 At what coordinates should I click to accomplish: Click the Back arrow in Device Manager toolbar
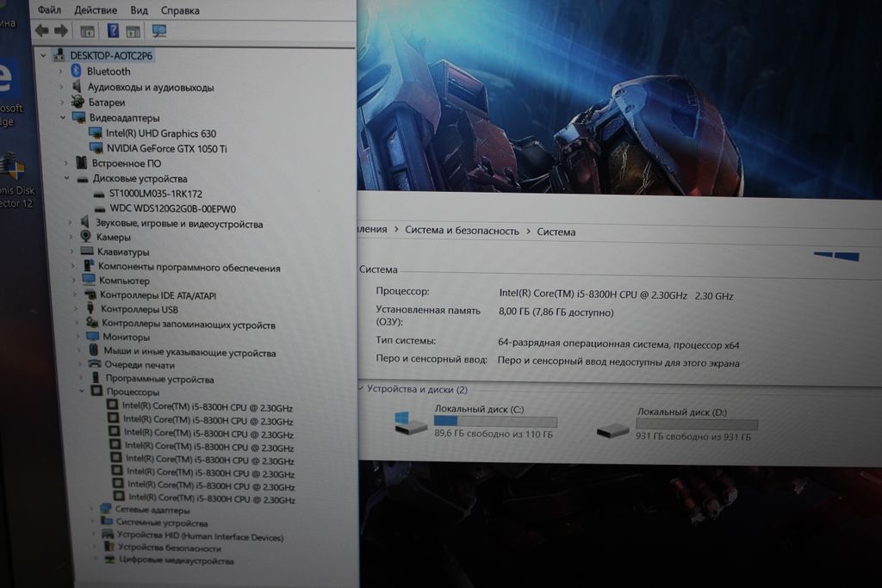tap(41, 30)
